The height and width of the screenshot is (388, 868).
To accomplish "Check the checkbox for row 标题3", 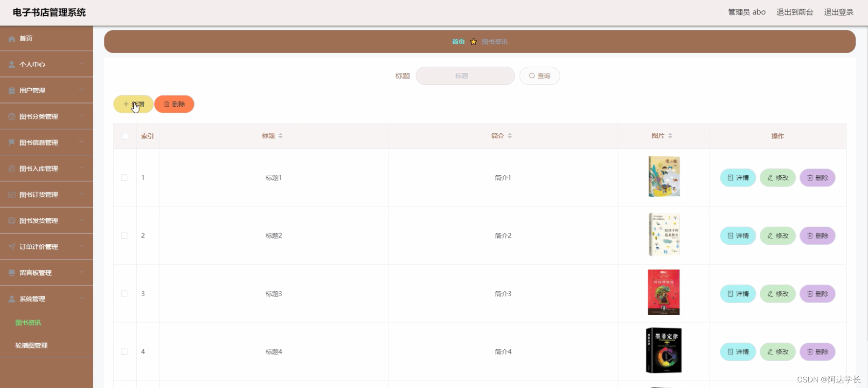I will click(x=124, y=294).
